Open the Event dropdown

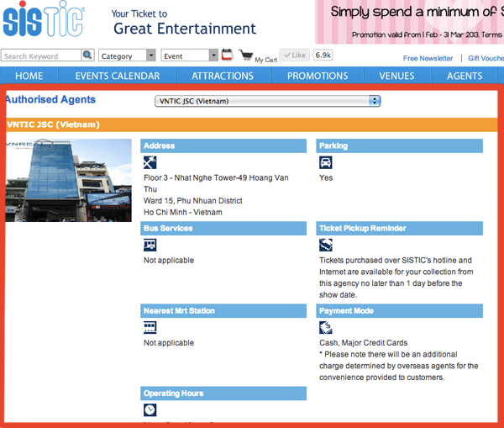coord(189,55)
